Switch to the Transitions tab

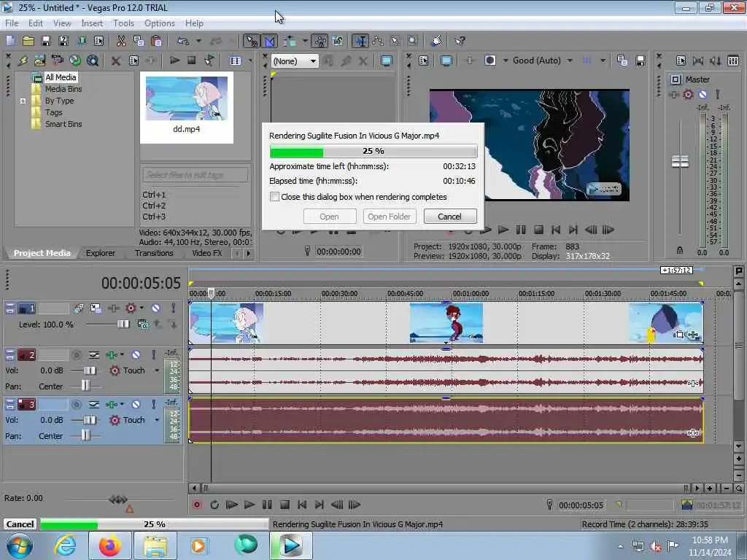coord(154,253)
